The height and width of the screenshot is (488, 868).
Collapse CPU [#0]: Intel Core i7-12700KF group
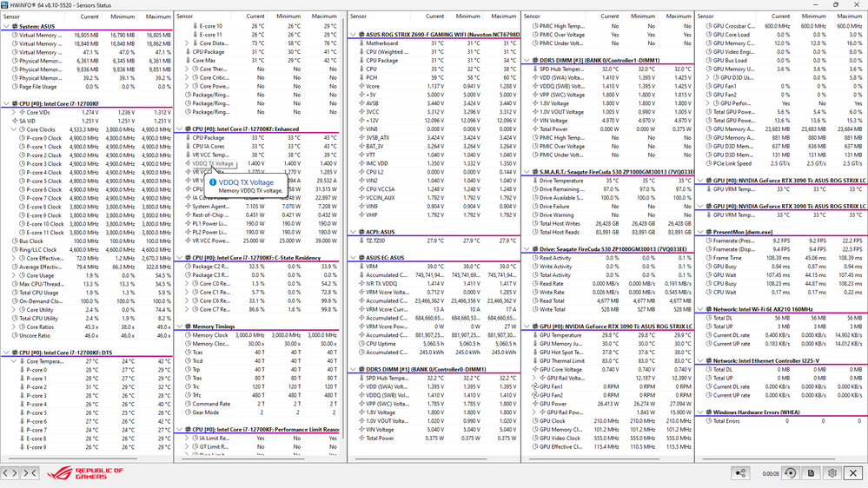click(6, 103)
